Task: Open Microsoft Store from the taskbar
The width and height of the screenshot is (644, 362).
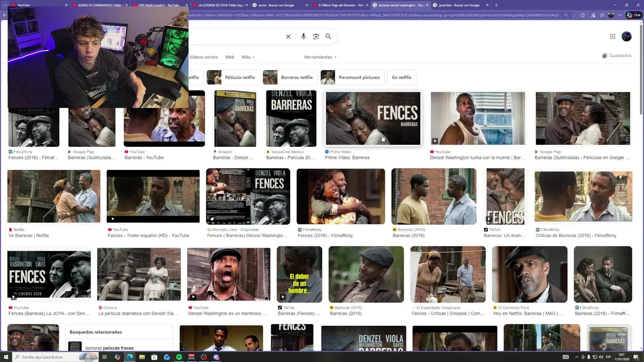Action: [x=154, y=357]
